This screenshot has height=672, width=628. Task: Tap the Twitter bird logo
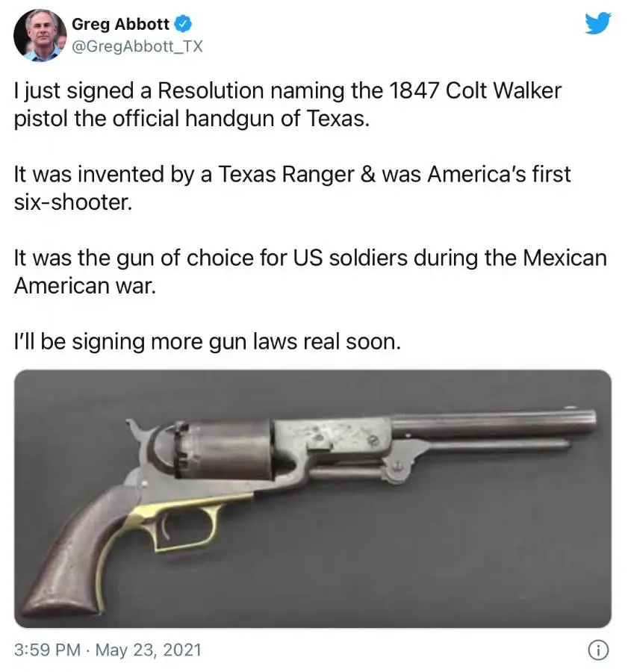[x=598, y=23]
